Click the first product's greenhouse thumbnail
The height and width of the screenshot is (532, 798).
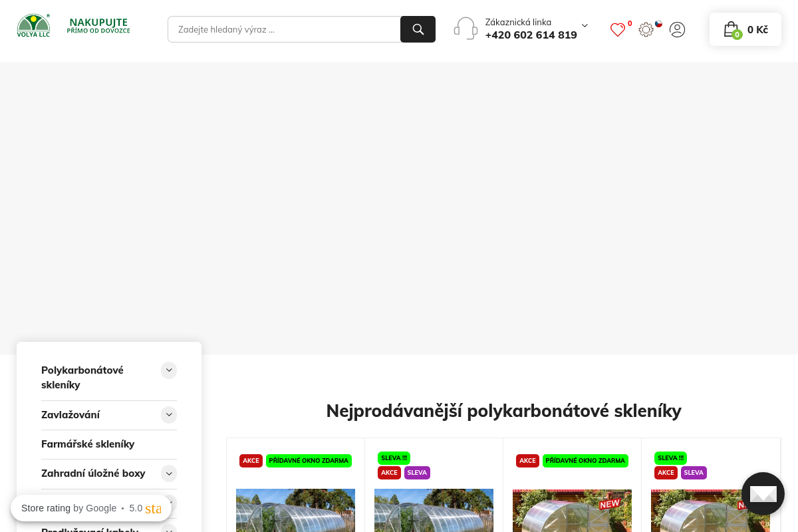coord(295,510)
